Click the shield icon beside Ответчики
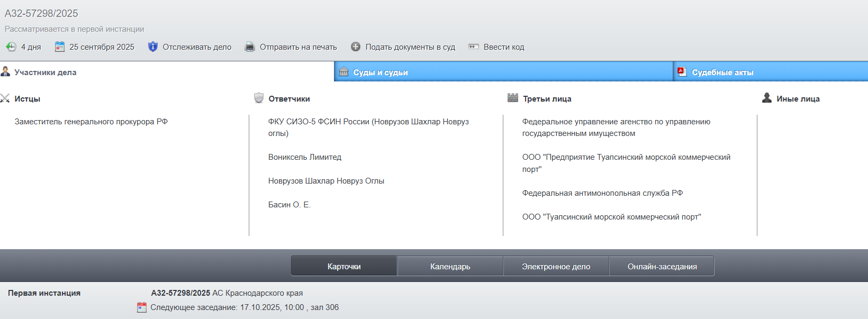This screenshot has width=868, height=319. coord(259,98)
